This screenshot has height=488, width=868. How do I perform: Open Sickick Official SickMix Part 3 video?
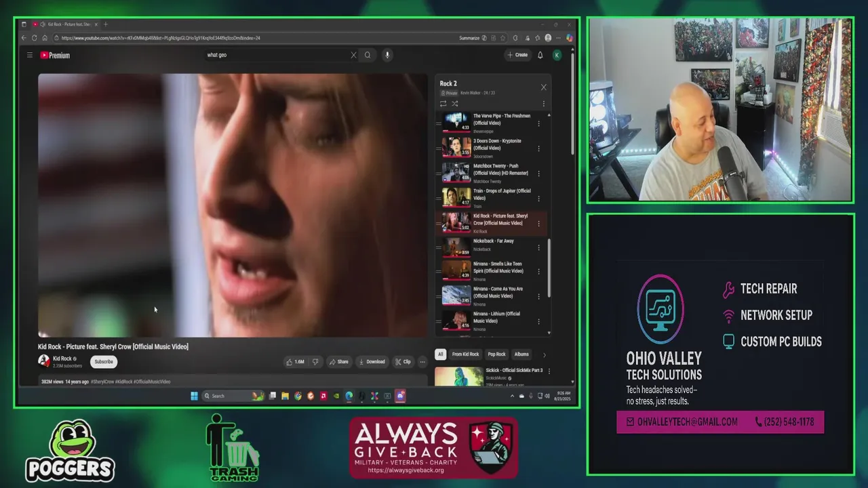514,371
